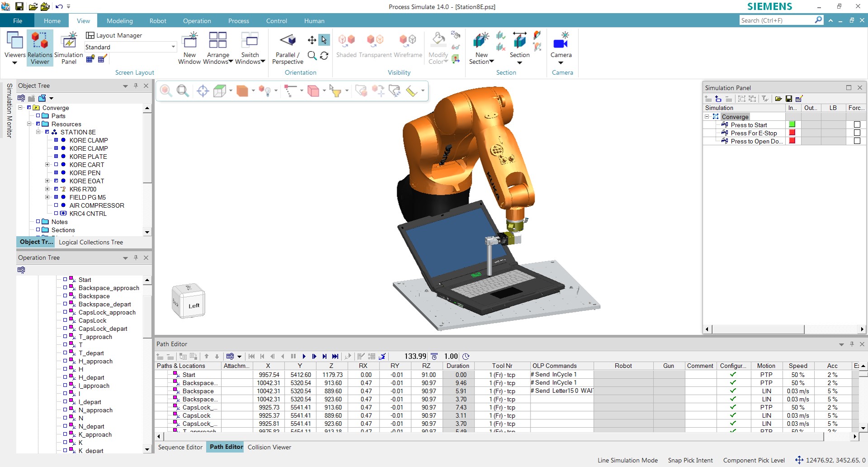Screen dimensions: 868x467
Task: Play simulation forward in Path Editor
Action: (x=304, y=357)
